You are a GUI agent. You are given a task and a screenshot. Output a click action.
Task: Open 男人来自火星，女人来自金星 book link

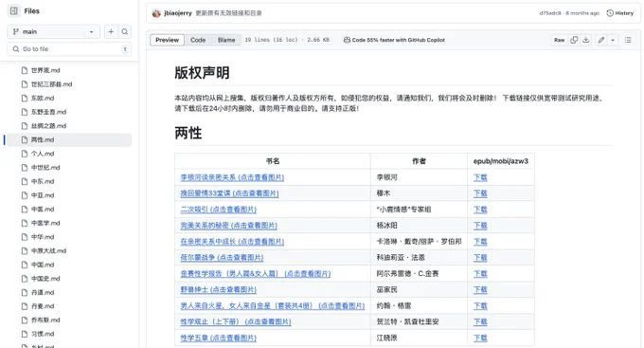tap(273, 305)
